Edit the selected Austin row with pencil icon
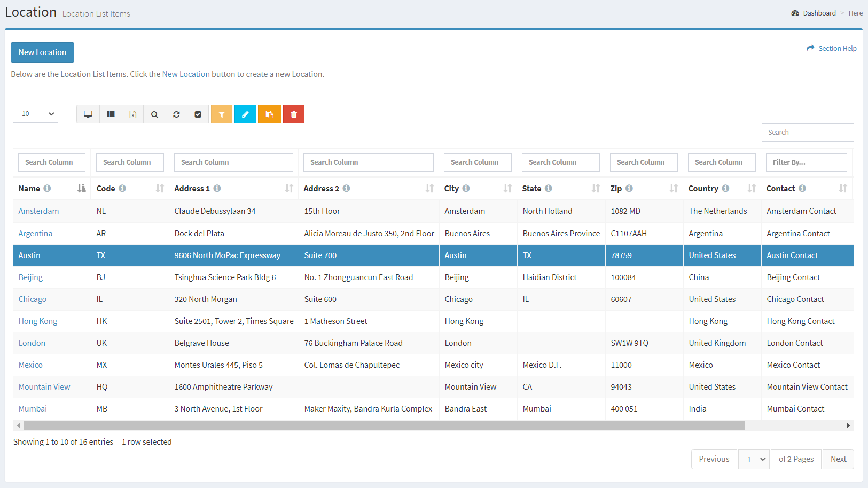Viewport: 868px width, 488px height. pos(245,114)
